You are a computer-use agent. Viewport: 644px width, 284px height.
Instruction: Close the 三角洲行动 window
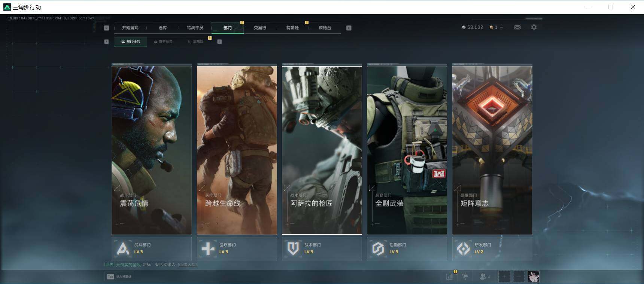coord(633,7)
